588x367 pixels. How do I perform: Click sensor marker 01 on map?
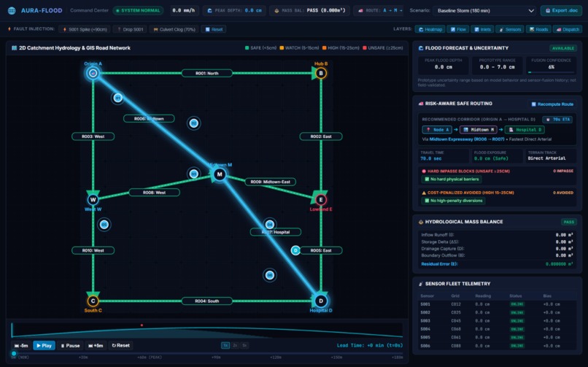[117, 98]
